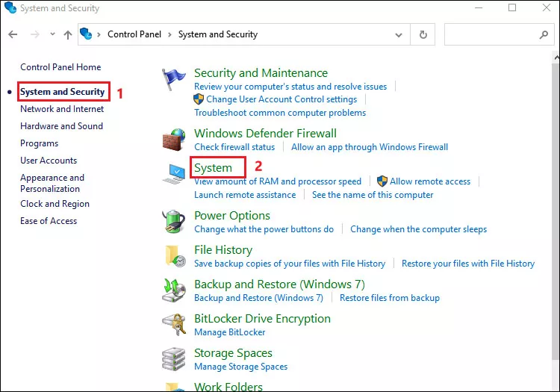This screenshot has width=560, height=392.
Task: Open User Accounts category
Action: (49, 161)
